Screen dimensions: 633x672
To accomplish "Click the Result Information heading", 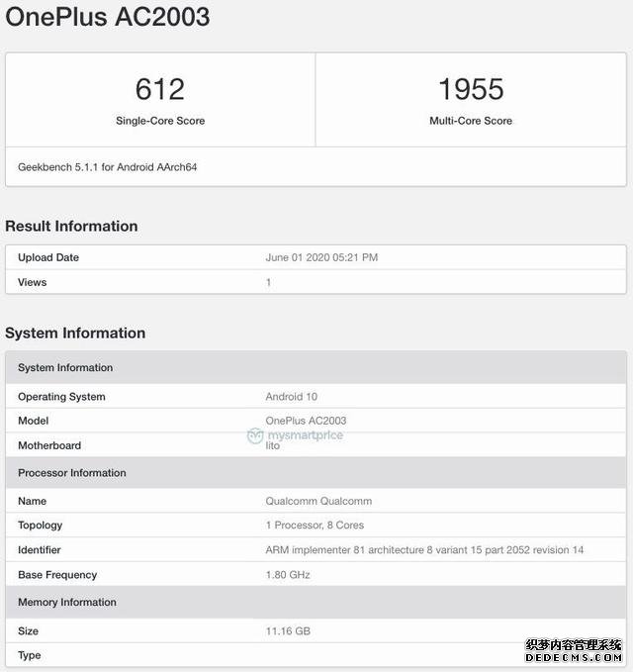I will click(71, 227).
